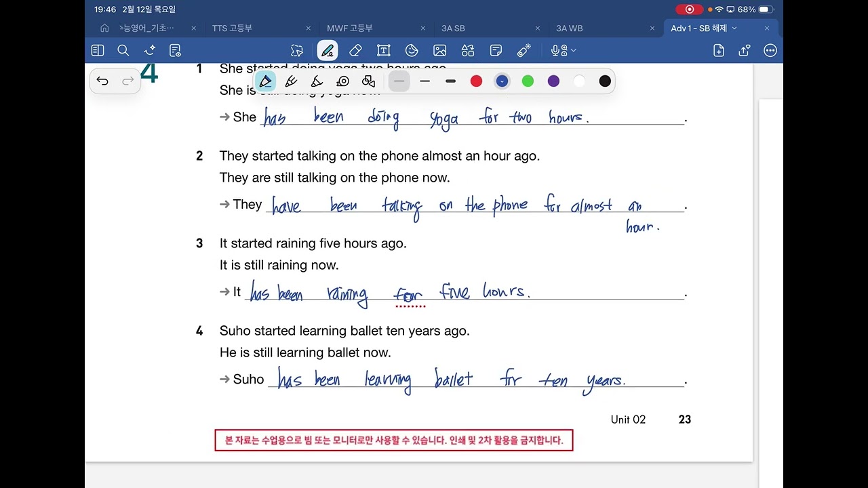Insert an image with the picture tool
This screenshot has width=868, height=488.
(439, 50)
